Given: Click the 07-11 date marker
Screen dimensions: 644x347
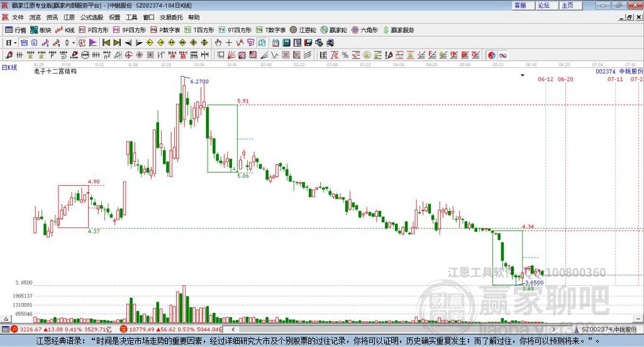Looking at the screenshot, I should coord(615,79).
